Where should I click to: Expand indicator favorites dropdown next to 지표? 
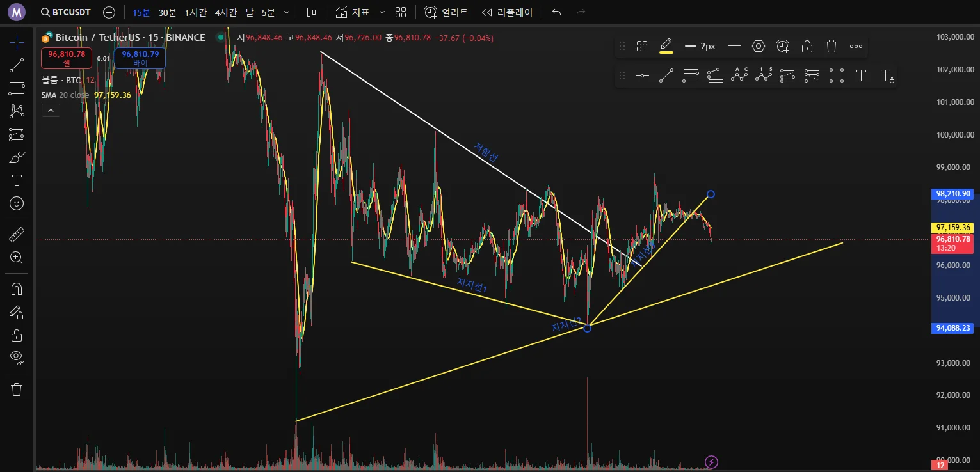pyautogui.click(x=382, y=12)
